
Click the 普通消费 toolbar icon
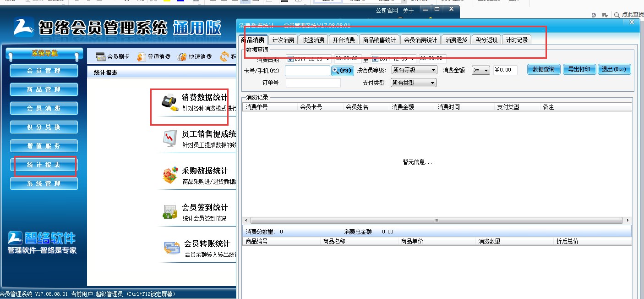point(141,57)
